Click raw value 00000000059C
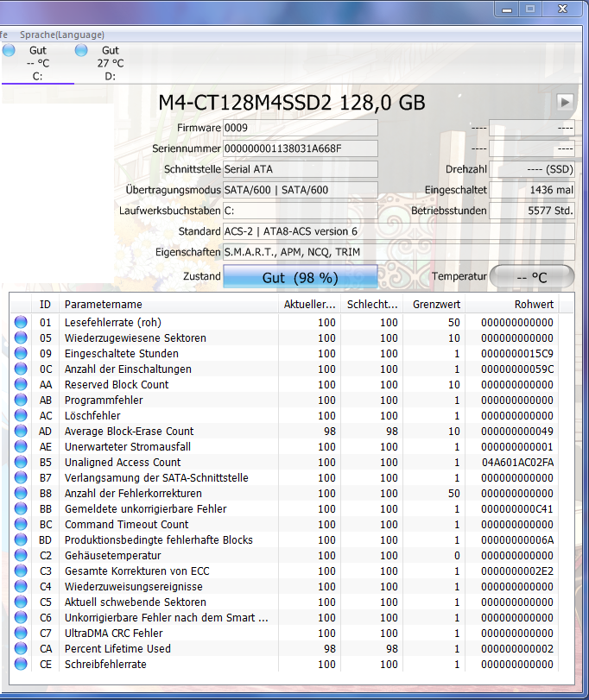This screenshot has height=700, width=589. pos(517,369)
